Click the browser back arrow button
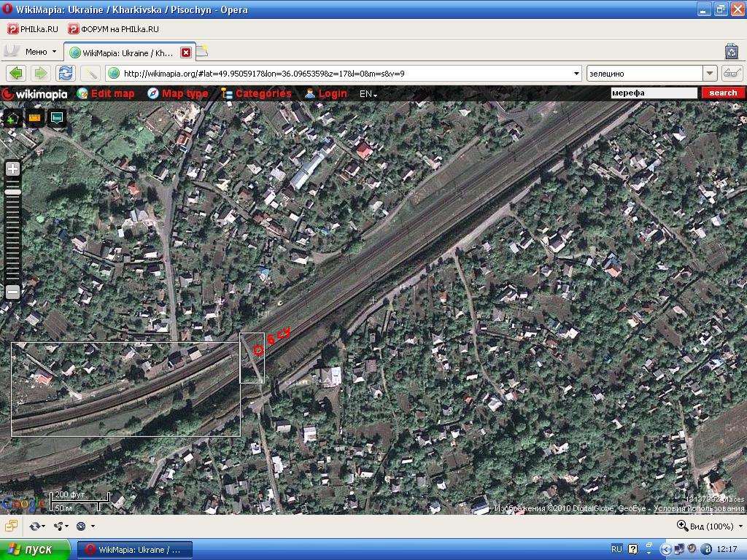 tap(16, 73)
